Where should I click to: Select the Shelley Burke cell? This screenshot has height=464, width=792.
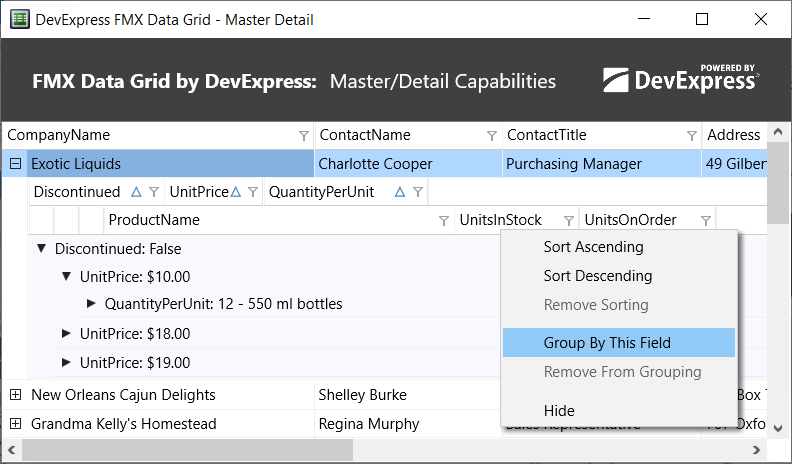(407, 395)
